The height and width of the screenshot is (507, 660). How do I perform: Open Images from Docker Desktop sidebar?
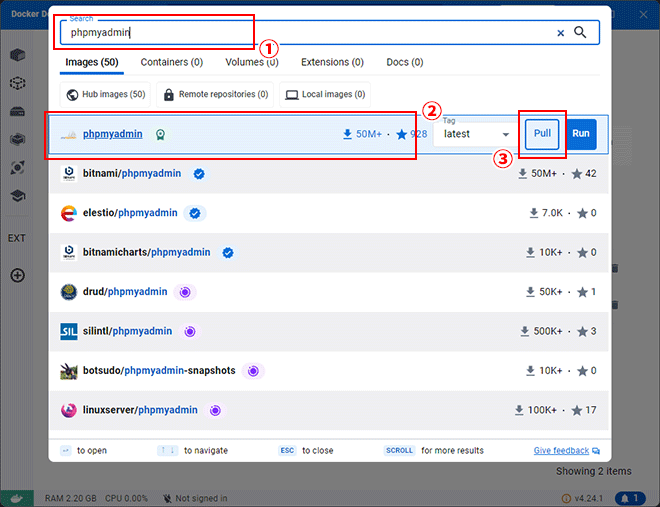(x=17, y=83)
